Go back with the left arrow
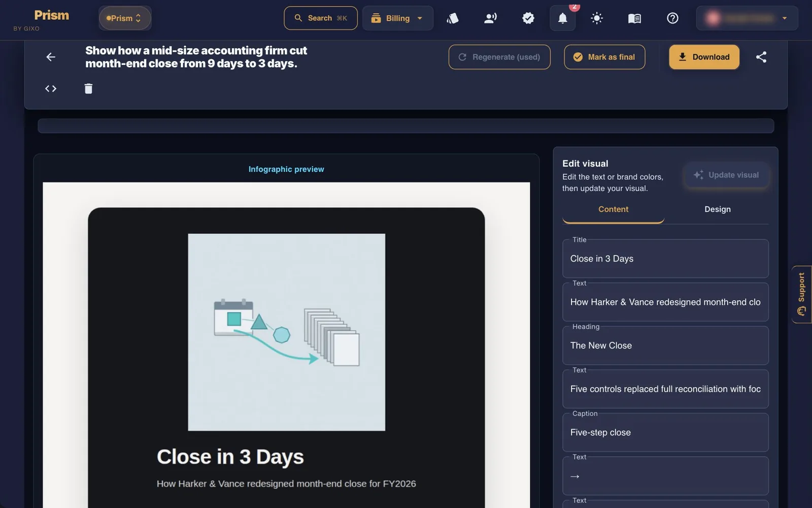This screenshot has width=812, height=508. point(51,57)
